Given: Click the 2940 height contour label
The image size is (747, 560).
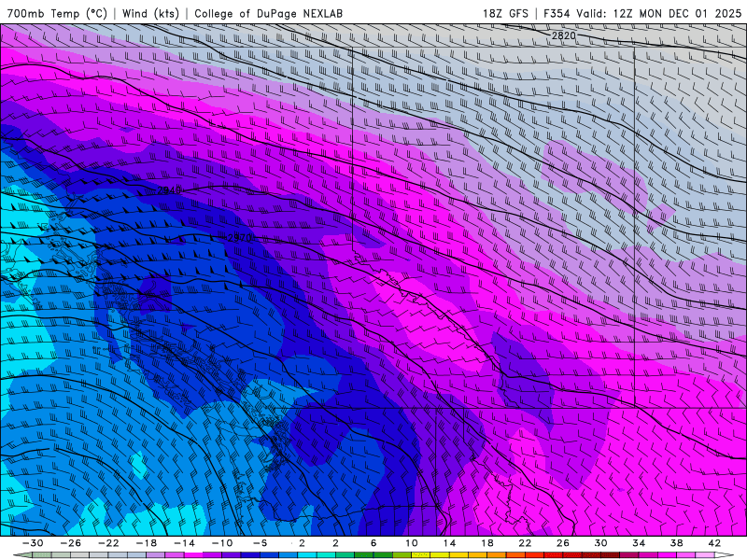Looking at the screenshot, I should [x=169, y=190].
